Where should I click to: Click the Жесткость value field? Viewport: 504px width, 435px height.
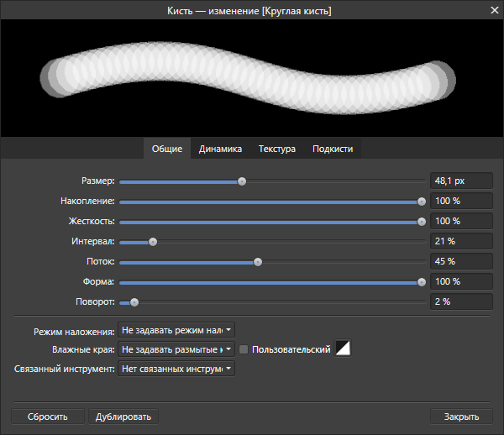point(460,221)
